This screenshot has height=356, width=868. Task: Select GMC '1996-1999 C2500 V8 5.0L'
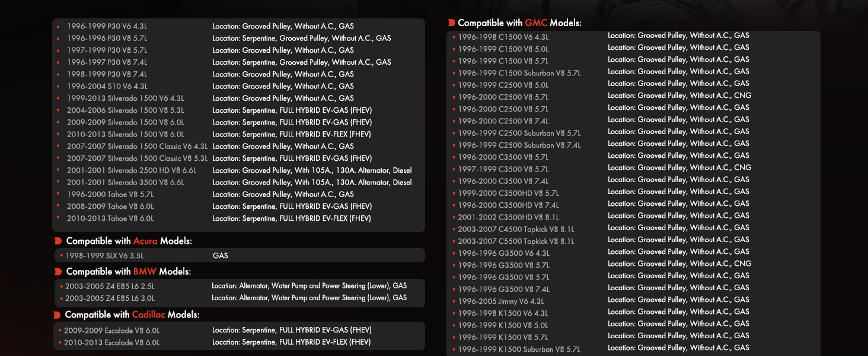tap(503, 85)
